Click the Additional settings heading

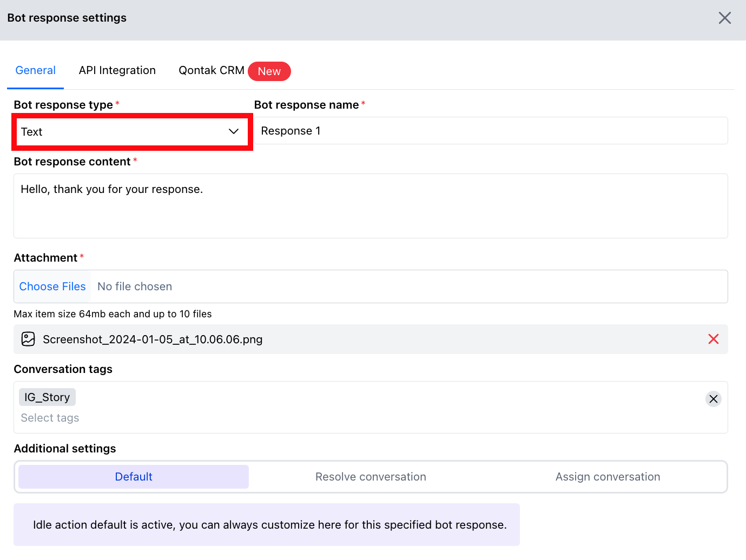click(65, 449)
